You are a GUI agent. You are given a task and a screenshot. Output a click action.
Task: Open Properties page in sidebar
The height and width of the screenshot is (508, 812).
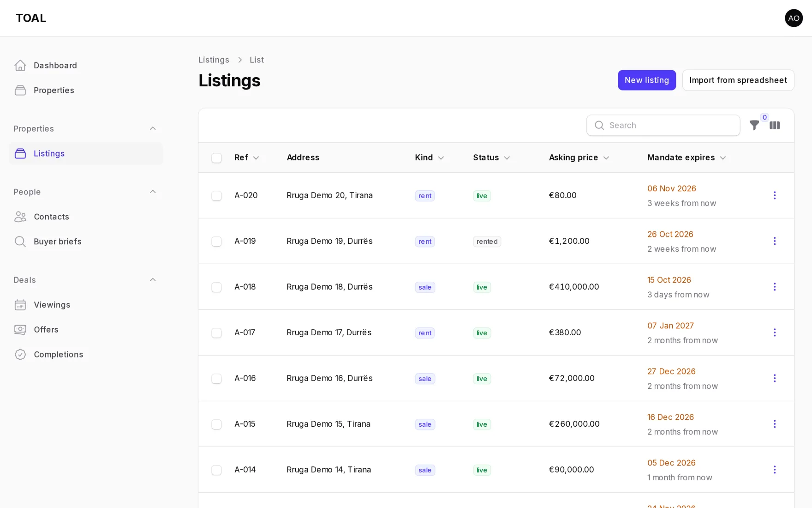point(86,91)
